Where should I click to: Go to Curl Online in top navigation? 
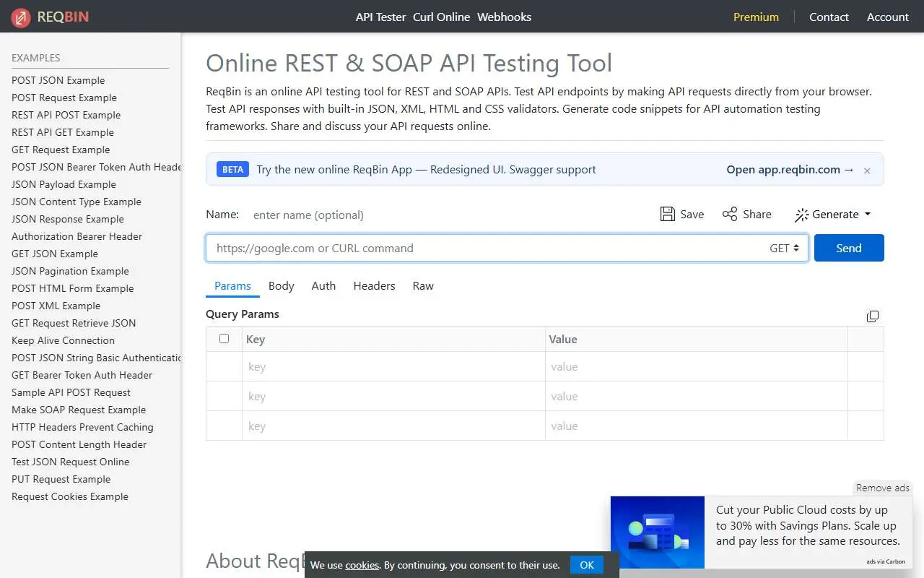click(441, 17)
